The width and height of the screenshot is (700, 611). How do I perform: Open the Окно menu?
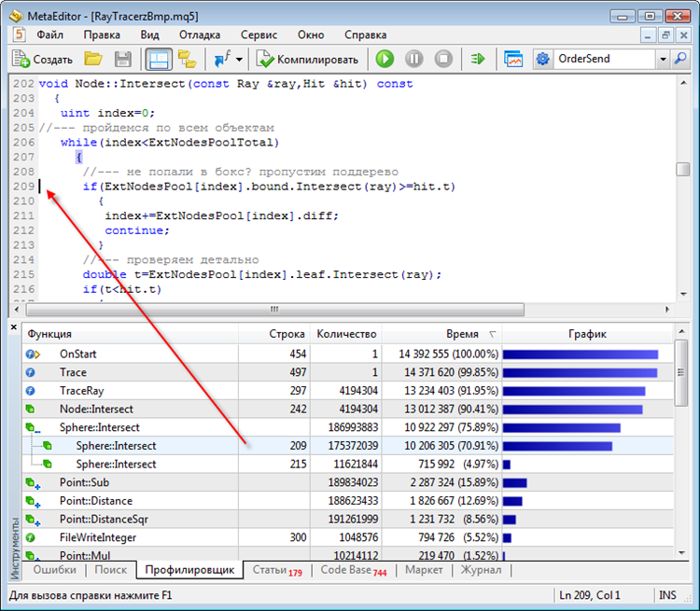pos(311,35)
